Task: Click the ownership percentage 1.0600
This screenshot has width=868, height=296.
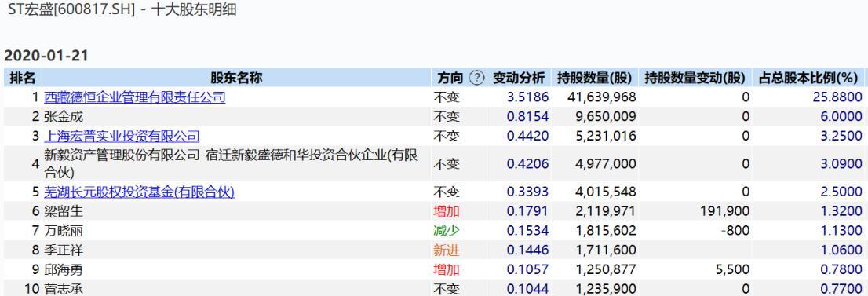Action: (x=841, y=250)
